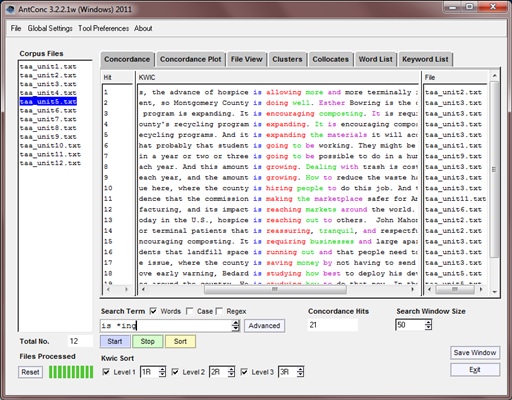
Task: Click the search term history spinner arrows
Action: pos(236,326)
